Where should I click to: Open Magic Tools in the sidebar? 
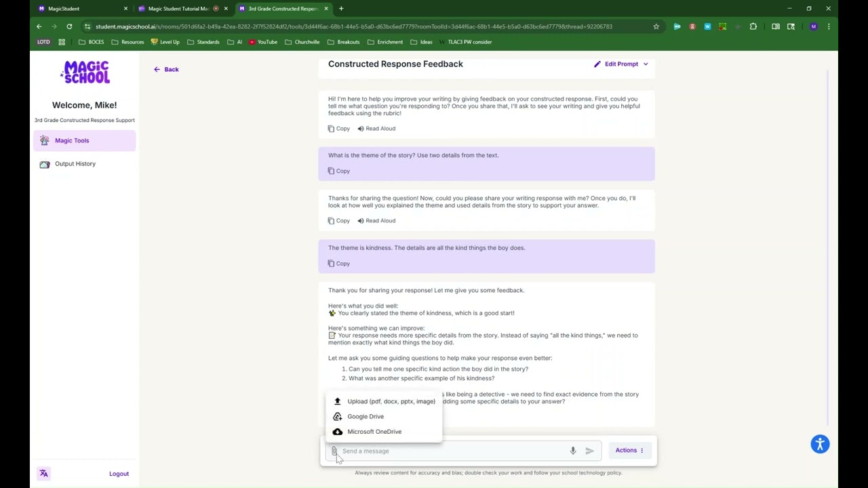[x=85, y=140]
